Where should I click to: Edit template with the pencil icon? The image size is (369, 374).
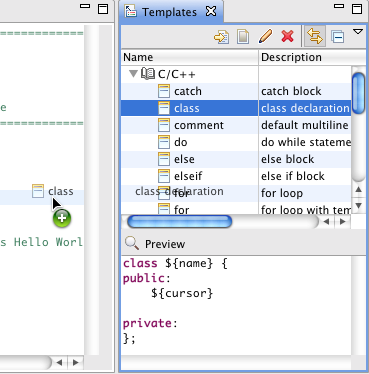coord(265,36)
